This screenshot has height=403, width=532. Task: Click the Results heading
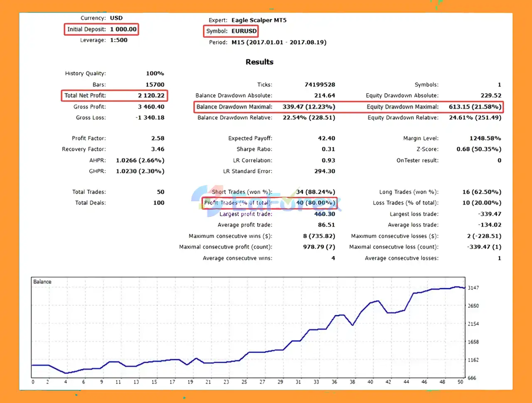[x=259, y=62]
